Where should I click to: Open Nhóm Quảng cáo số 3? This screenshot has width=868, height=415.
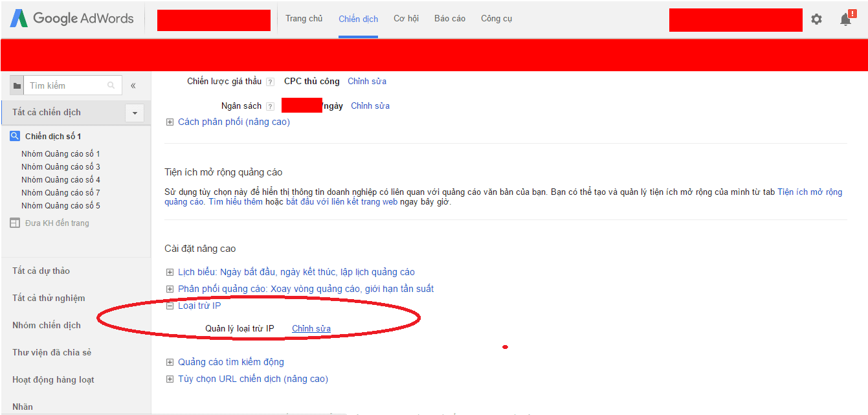click(x=61, y=166)
